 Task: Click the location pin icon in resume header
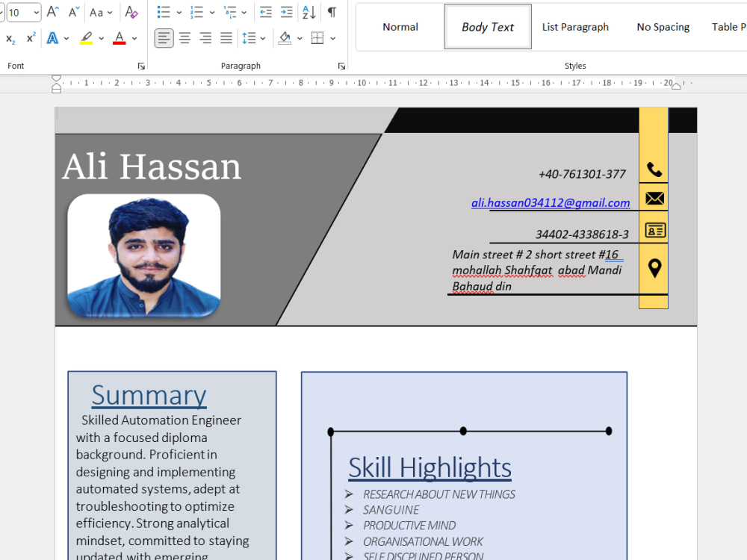pos(654,266)
